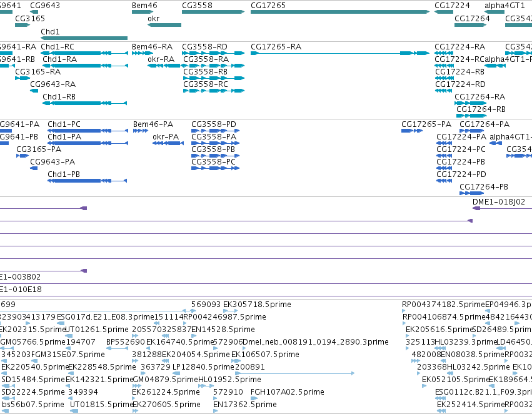Select EST EK305718.5prime
This screenshot has height=414, width=532.
257,305
